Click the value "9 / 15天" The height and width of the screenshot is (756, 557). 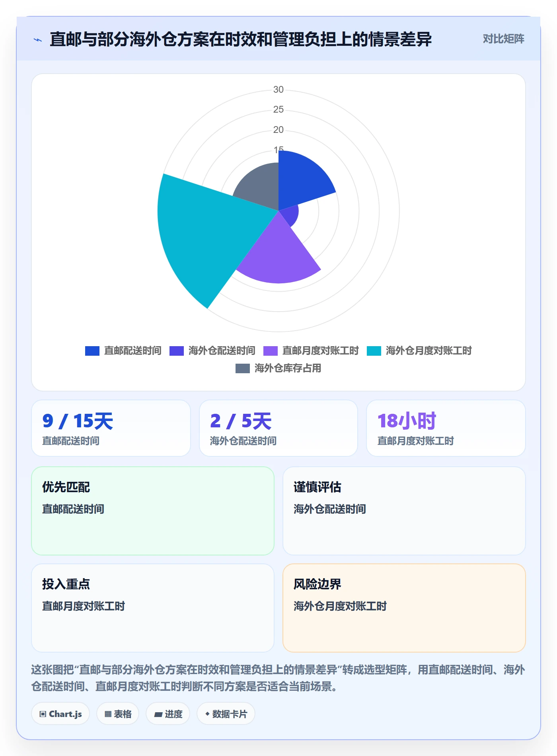click(78, 421)
